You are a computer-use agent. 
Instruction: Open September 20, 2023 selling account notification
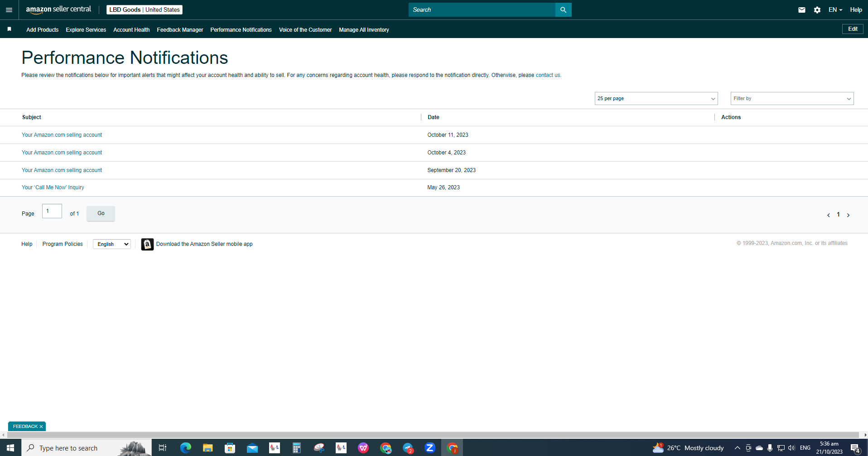coord(62,170)
